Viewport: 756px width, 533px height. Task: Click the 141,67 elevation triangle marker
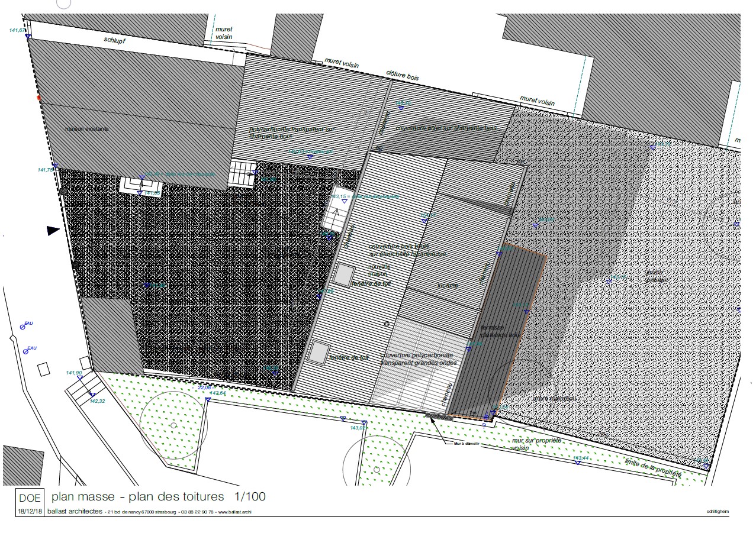[x=28, y=37]
